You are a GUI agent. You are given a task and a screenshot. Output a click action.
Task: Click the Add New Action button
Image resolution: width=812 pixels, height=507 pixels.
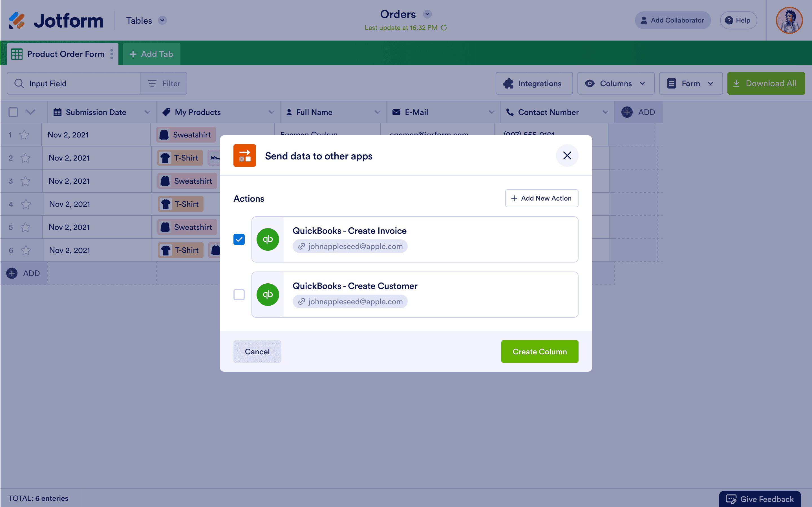(x=542, y=198)
